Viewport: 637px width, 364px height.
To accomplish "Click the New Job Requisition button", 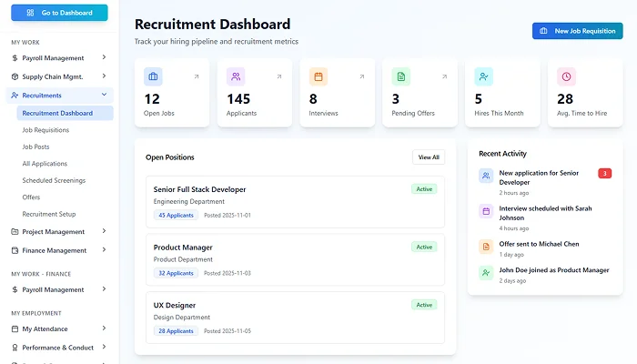I will [x=577, y=31].
